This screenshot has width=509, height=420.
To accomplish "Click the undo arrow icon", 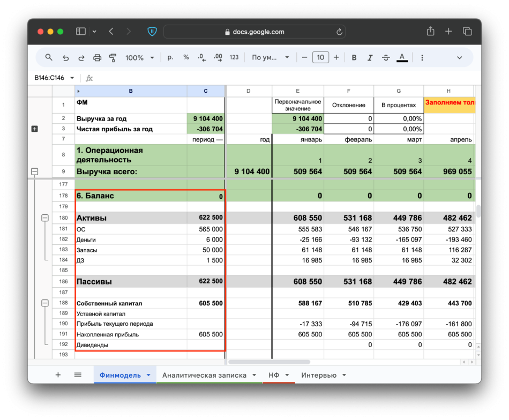I will 65,57.
